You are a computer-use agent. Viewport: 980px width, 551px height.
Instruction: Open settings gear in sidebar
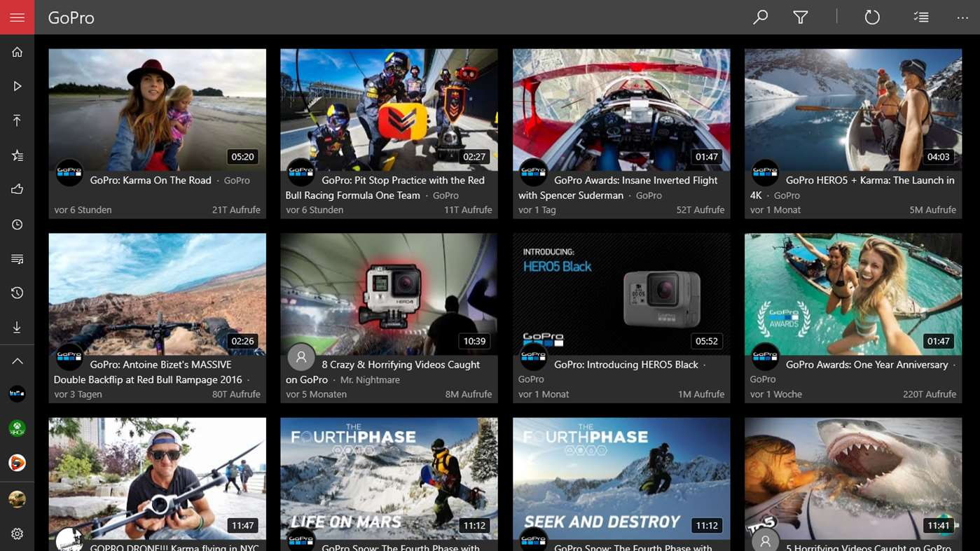17,533
